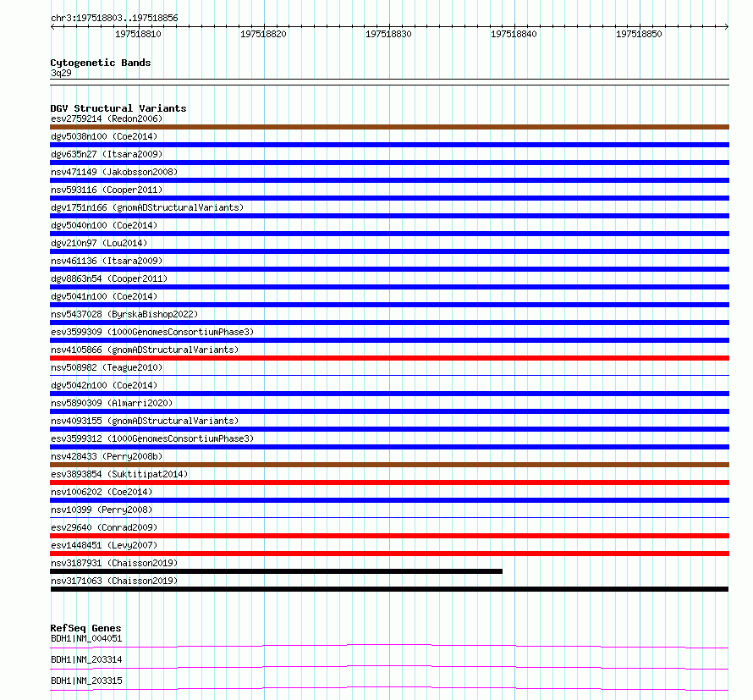Image resolution: width=753 pixels, height=700 pixels.
Task: Click the chr3:197518803..197518856 region label
Action: [114, 19]
